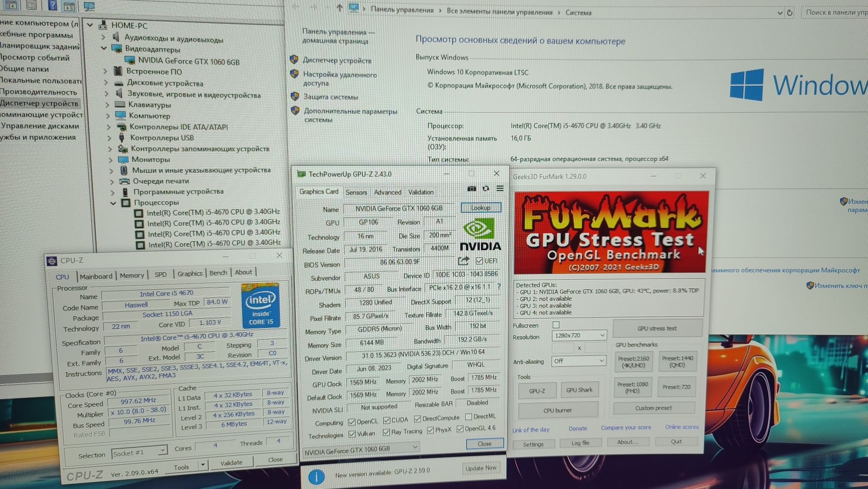The height and width of the screenshot is (489, 868).
Task: Click the Lookup button in GPU-Z
Action: [481, 208]
